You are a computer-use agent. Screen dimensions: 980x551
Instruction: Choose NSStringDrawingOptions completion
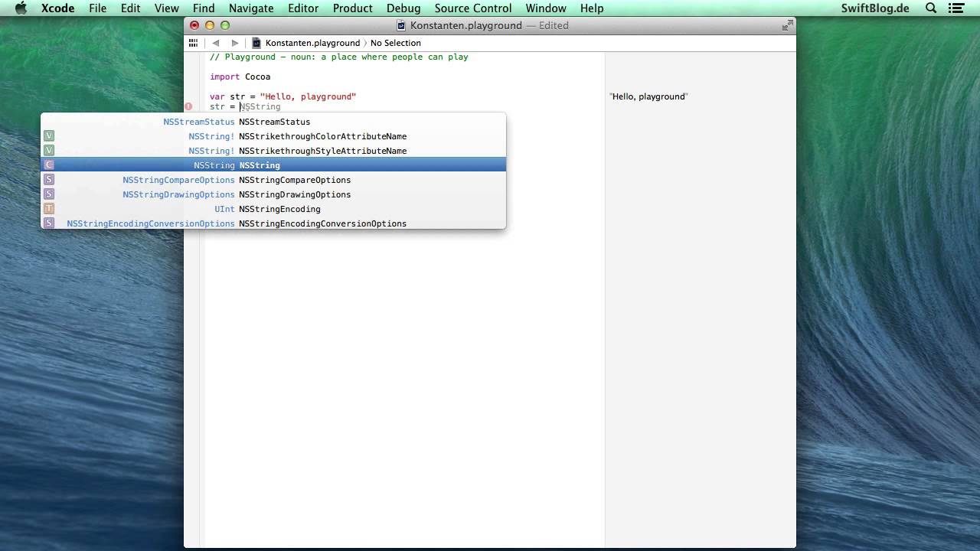coord(273,194)
